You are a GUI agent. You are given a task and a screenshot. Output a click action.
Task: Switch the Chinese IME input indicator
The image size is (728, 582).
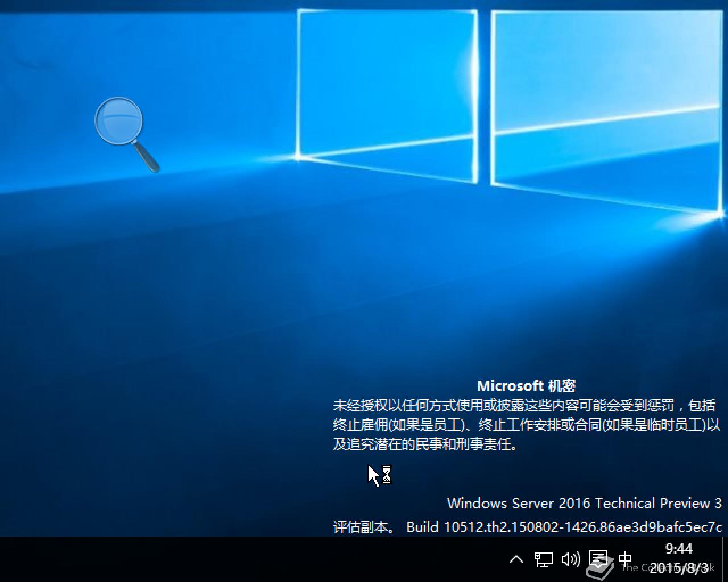[625, 559]
